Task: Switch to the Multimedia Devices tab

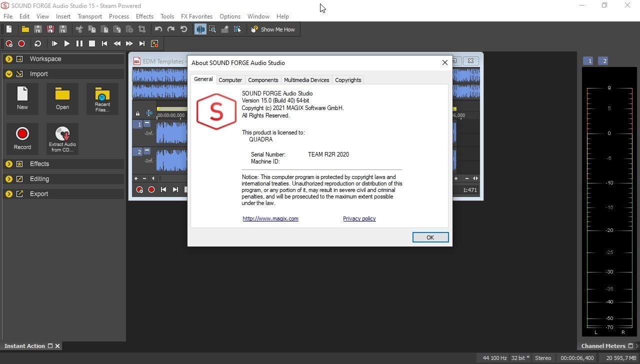Action: tap(306, 80)
